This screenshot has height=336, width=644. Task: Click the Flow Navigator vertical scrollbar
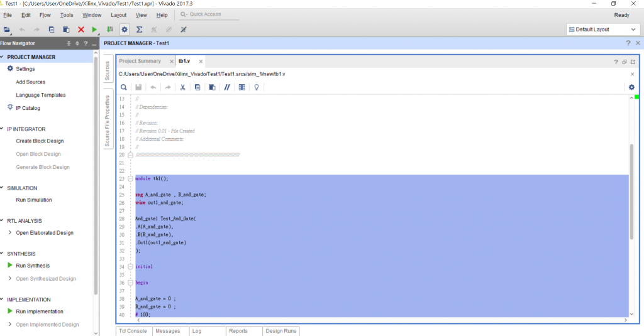[x=96, y=176]
